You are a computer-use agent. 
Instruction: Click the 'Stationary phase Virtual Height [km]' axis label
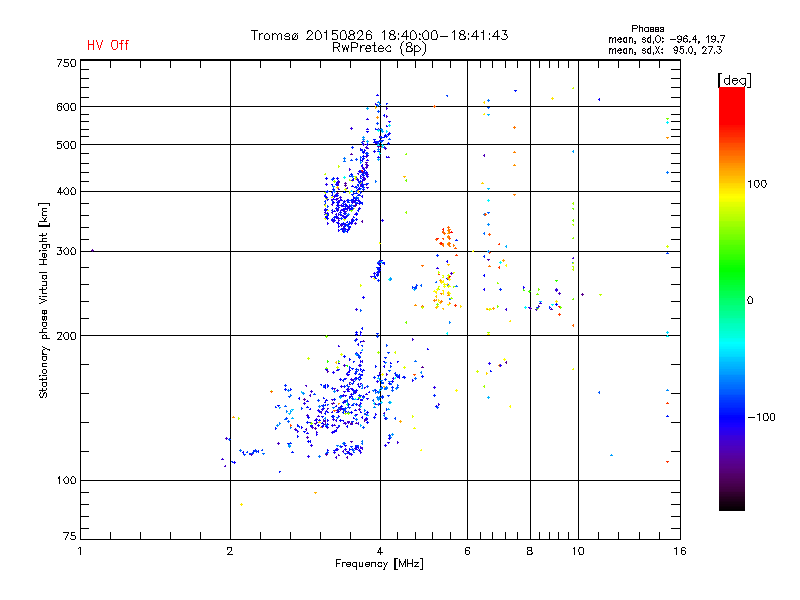pyautogui.click(x=44, y=300)
